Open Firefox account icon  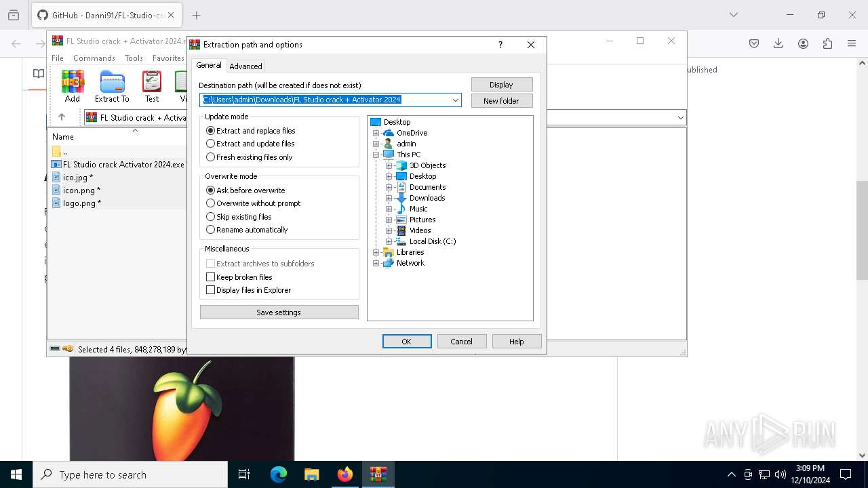[803, 43]
